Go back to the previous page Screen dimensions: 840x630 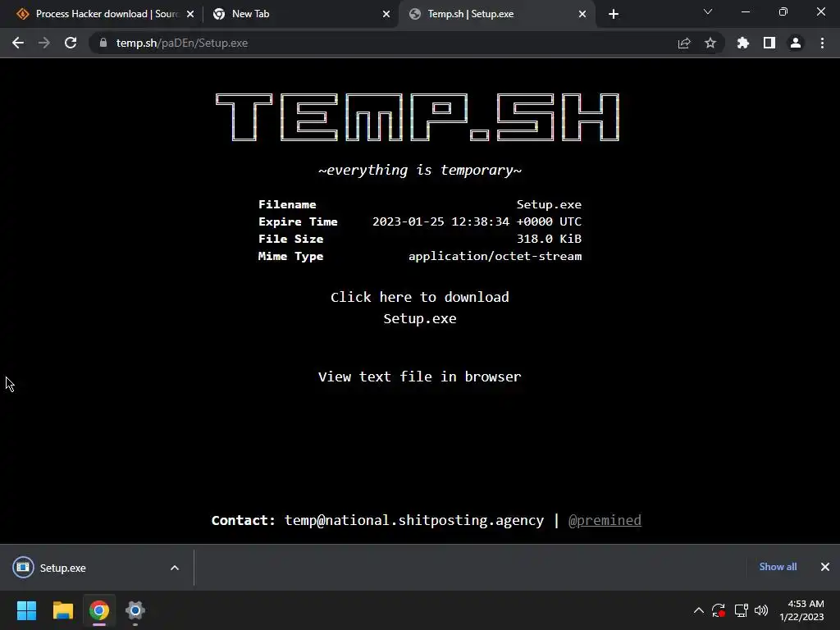(18, 43)
